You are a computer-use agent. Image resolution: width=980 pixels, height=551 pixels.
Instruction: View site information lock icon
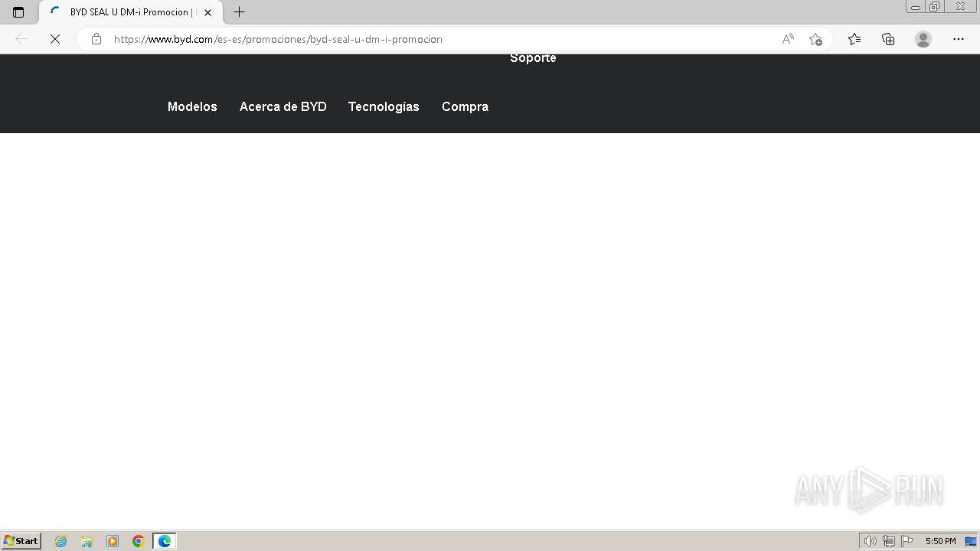pos(96,39)
